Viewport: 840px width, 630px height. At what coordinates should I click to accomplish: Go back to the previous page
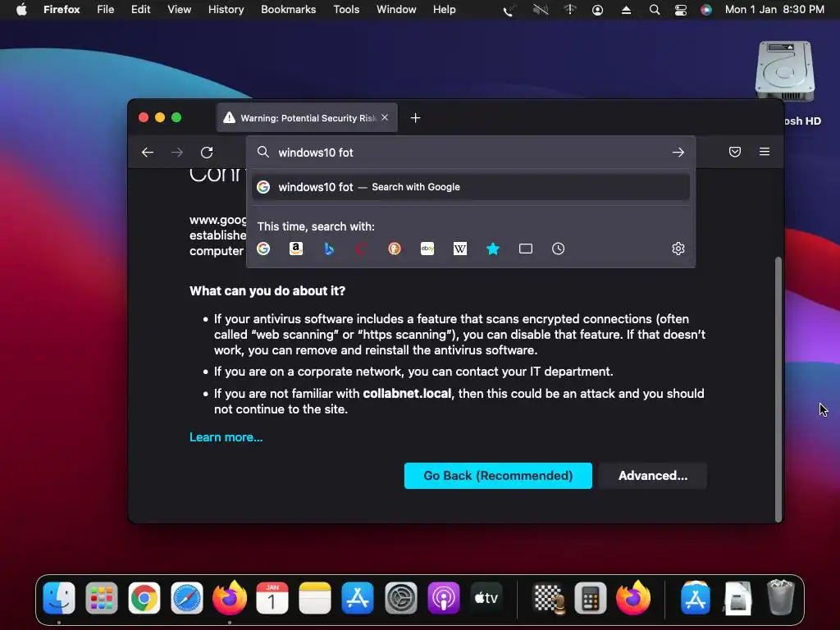point(148,153)
